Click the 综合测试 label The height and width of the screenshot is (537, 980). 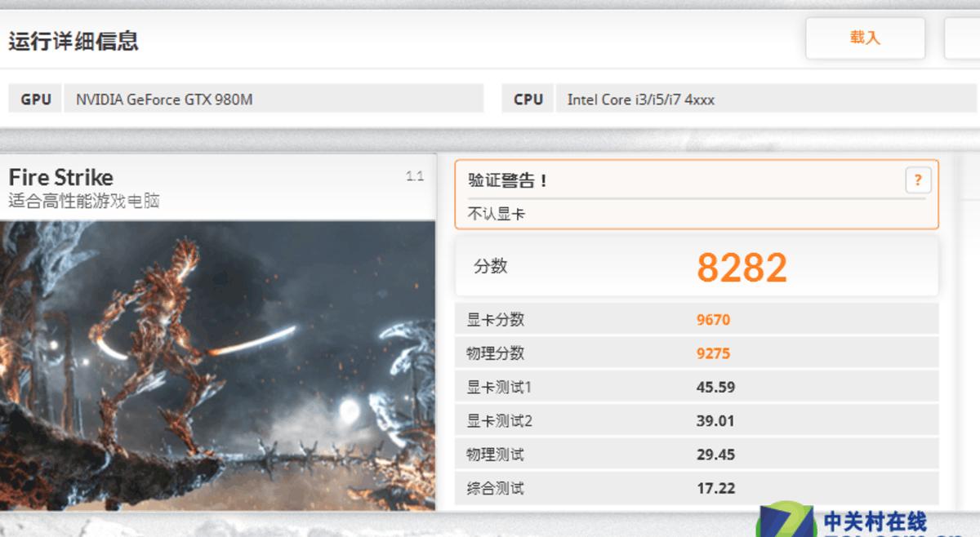[x=496, y=489]
